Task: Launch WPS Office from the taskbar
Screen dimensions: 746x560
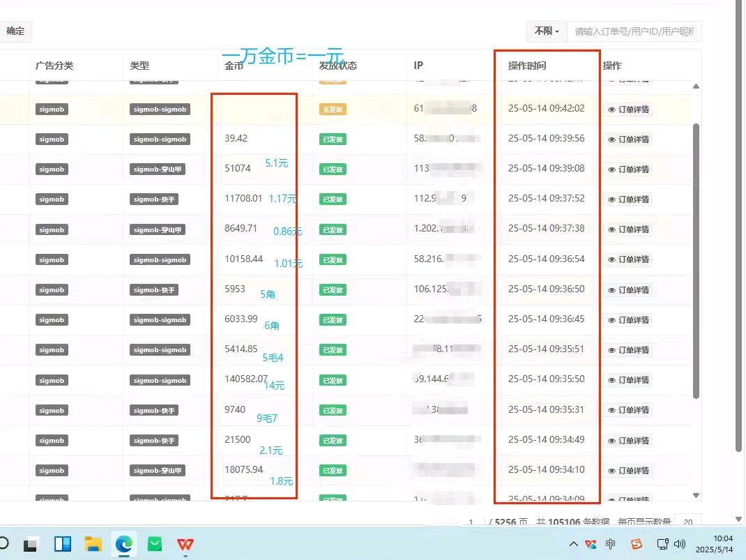Action: [185, 545]
